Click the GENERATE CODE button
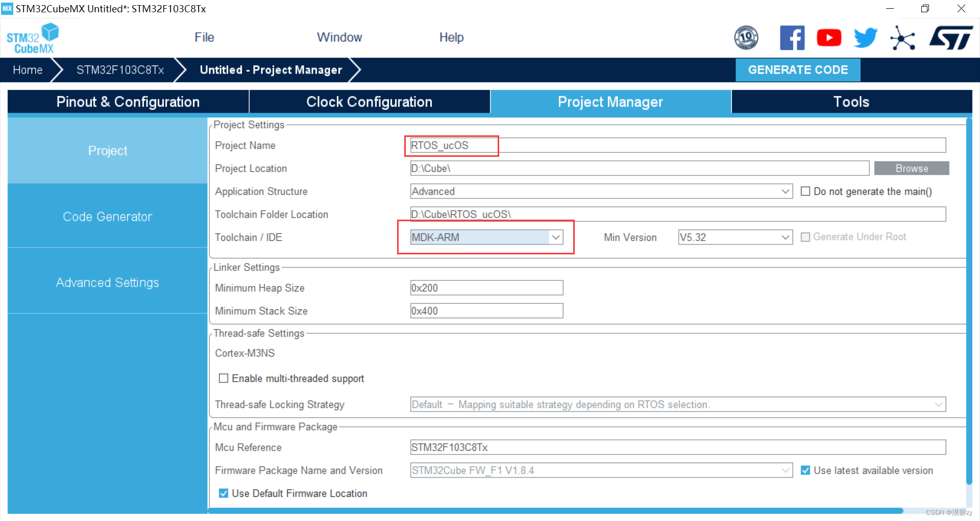Image resolution: width=980 pixels, height=521 pixels. click(x=798, y=70)
